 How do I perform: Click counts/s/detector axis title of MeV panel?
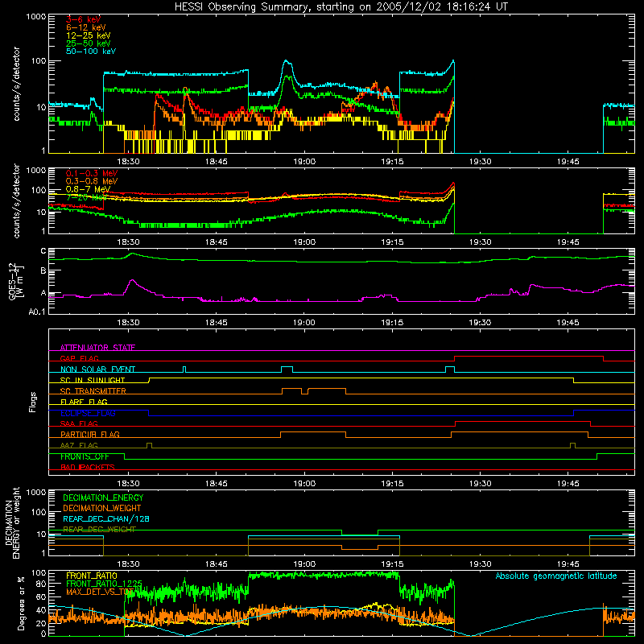[16, 200]
